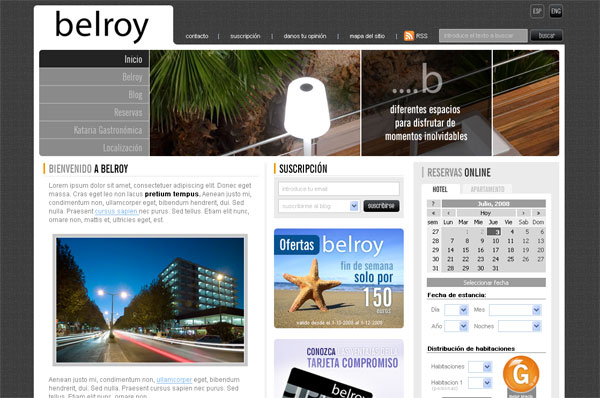Open the Año dropdown
Screen dimensions: 600x398
coord(456,326)
